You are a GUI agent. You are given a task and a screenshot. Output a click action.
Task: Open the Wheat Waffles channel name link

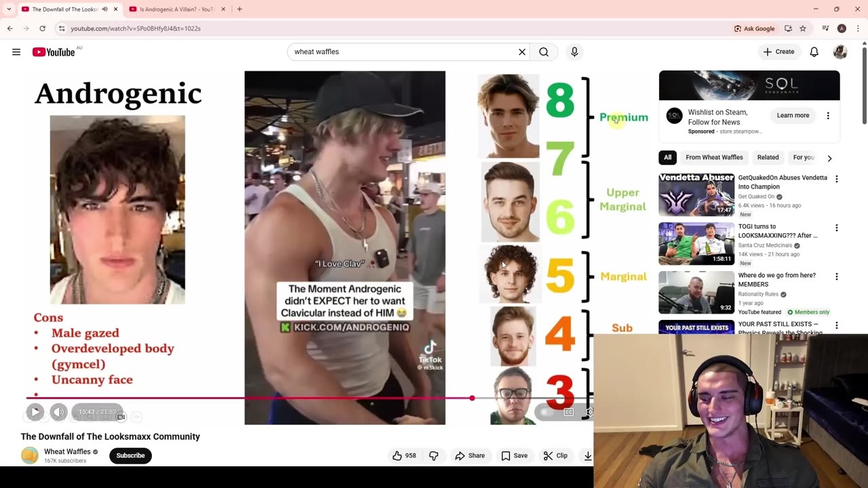click(x=67, y=451)
